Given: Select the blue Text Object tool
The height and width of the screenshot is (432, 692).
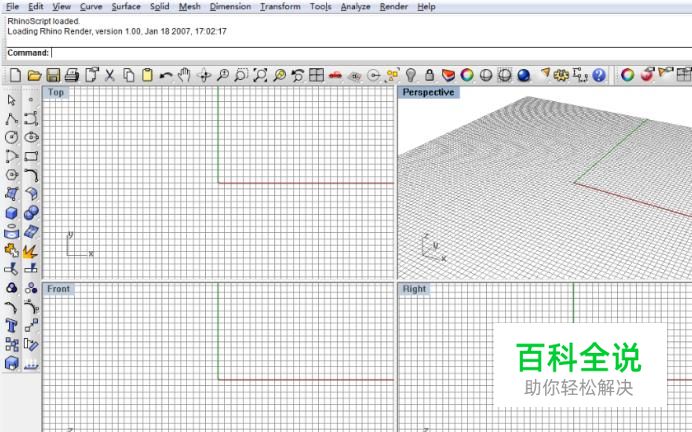Looking at the screenshot, I should pos(11,326).
